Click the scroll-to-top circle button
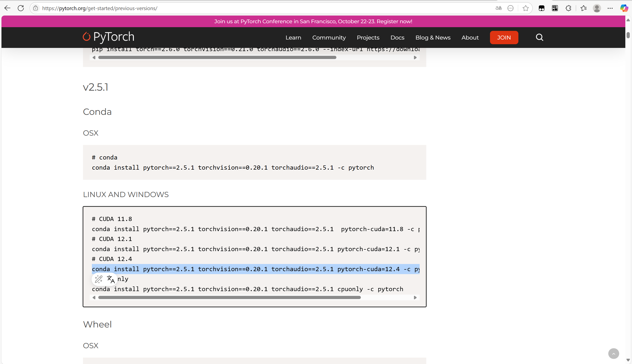 click(614, 353)
